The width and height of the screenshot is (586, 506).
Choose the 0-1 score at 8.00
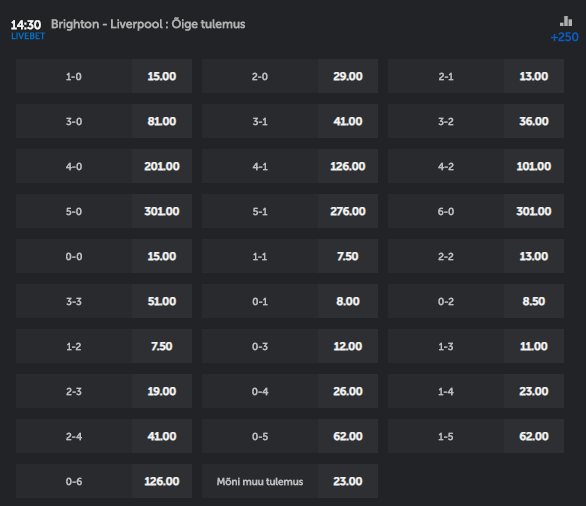point(290,301)
